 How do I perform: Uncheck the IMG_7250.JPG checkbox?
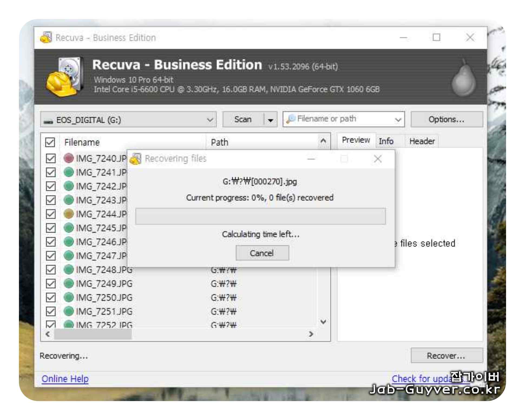[51, 297]
